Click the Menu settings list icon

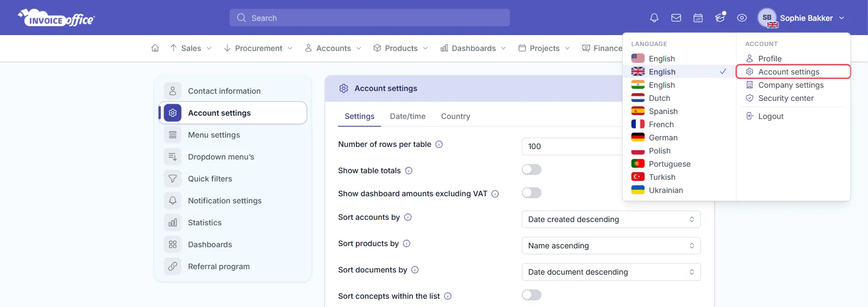(173, 135)
